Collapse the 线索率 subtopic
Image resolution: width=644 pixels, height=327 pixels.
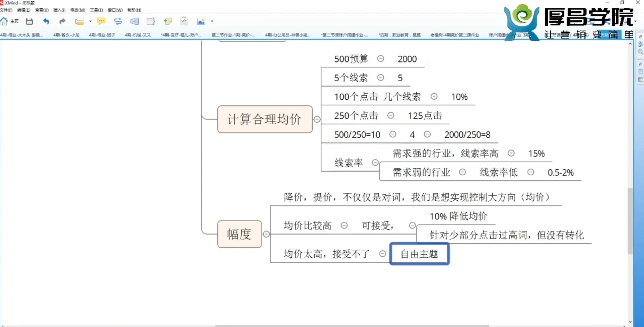click(375, 162)
